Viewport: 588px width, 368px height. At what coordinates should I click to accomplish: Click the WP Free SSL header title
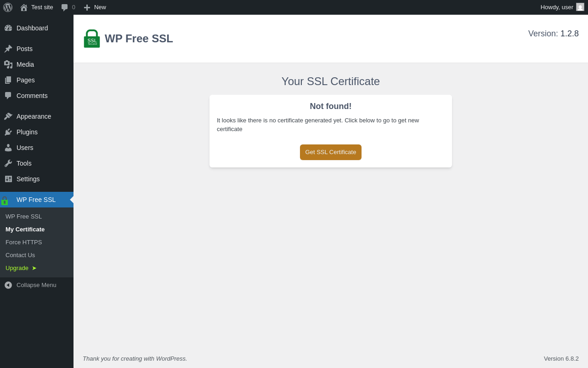139,39
